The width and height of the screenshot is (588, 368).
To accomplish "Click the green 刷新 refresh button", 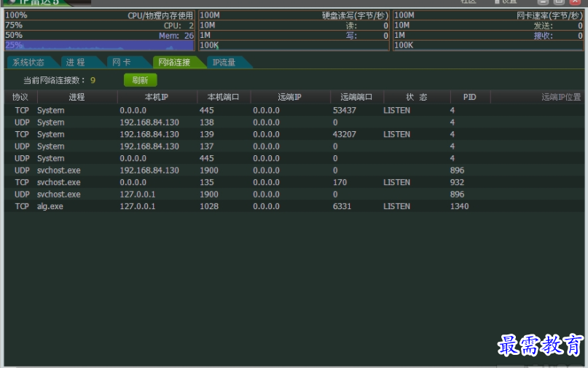I will (x=140, y=80).
